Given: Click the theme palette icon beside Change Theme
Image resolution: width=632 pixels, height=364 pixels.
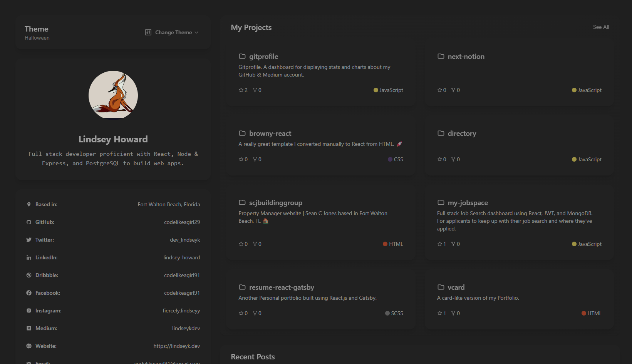Looking at the screenshot, I should pyautogui.click(x=148, y=32).
